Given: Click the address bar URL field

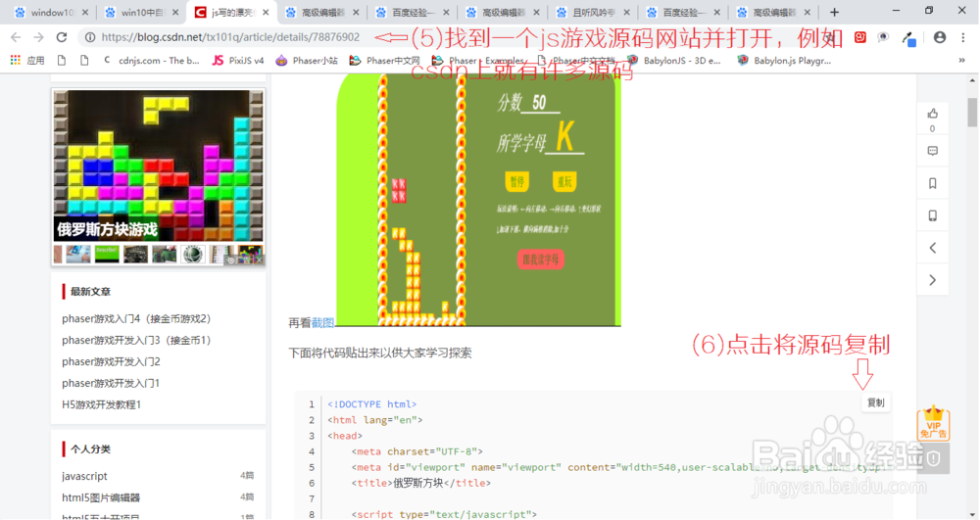Looking at the screenshot, I should click(x=230, y=37).
